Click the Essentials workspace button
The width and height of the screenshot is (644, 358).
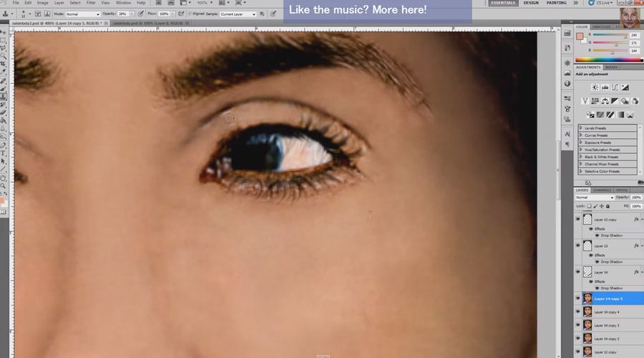pyautogui.click(x=503, y=2)
